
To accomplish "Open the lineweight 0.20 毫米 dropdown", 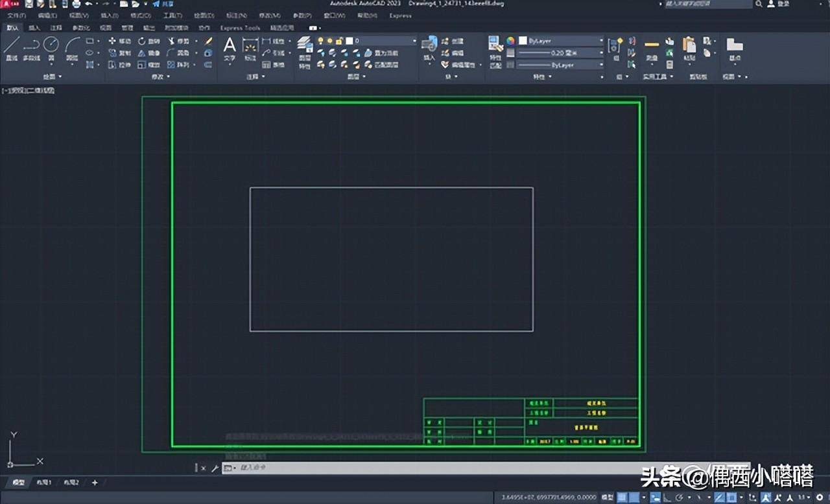I will point(561,53).
